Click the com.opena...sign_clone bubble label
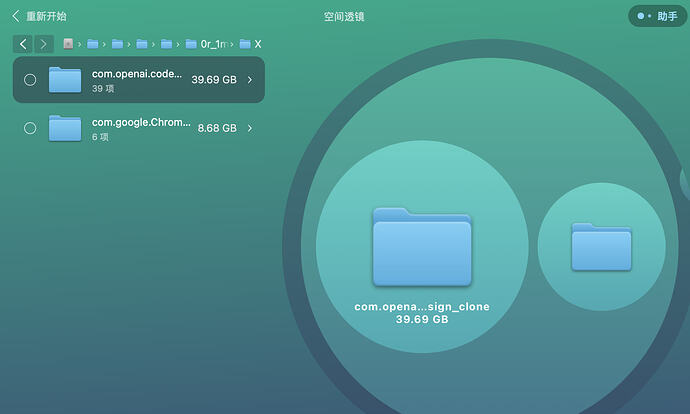The width and height of the screenshot is (690, 414). (x=422, y=307)
